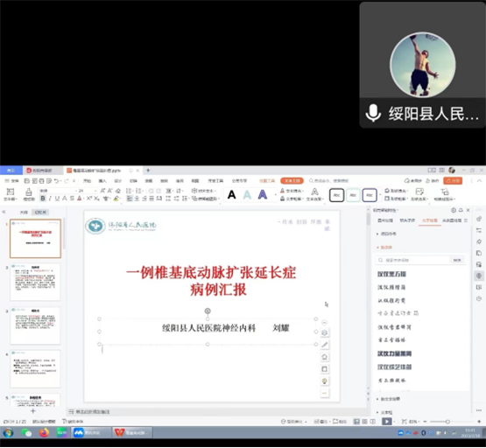Toggle underline formatting in the ribbon
The width and height of the screenshot is (486, 448).
[57, 199]
